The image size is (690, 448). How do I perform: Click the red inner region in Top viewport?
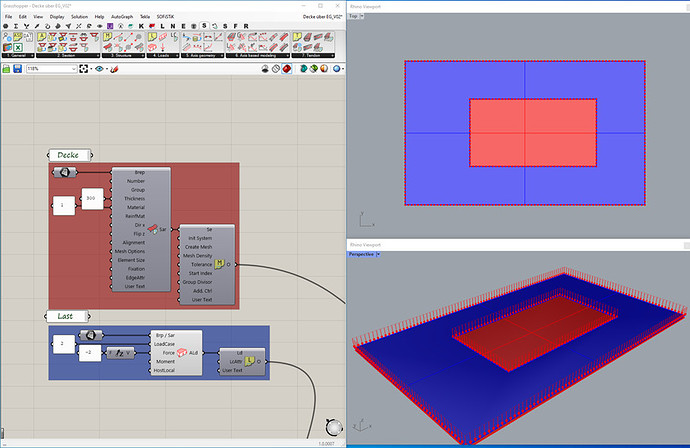click(x=533, y=132)
